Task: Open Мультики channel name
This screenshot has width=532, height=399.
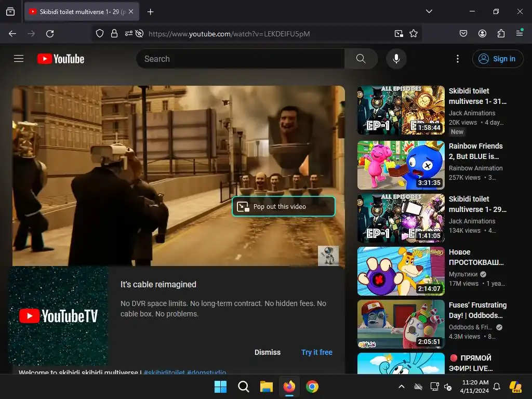Action: coord(463,274)
